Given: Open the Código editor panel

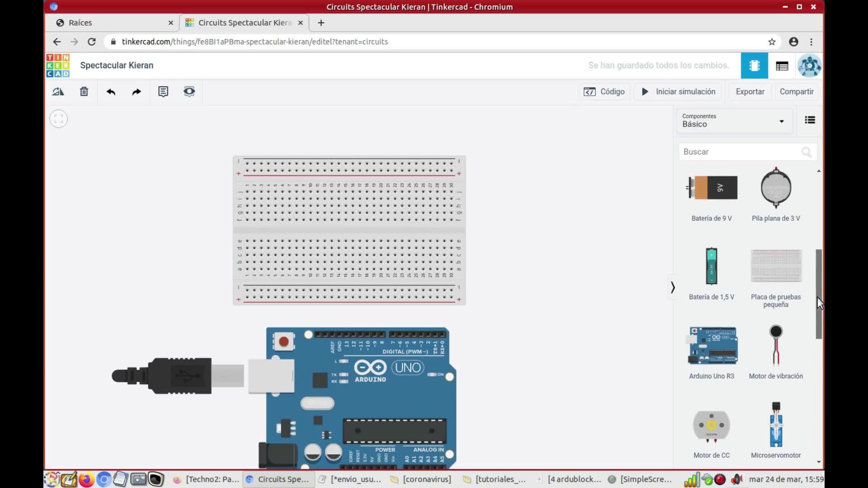Looking at the screenshot, I should [604, 92].
